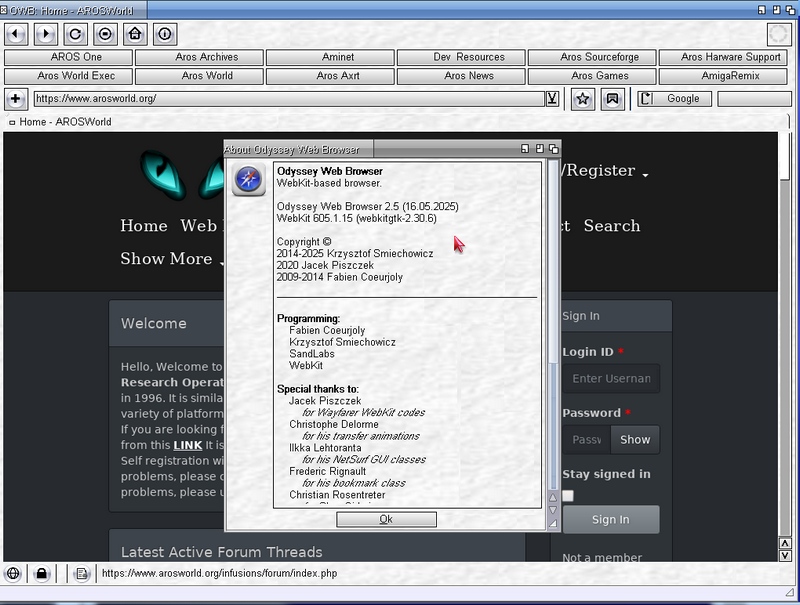
Task: Open the Dev Resources bookmark
Action: click(461, 57)
